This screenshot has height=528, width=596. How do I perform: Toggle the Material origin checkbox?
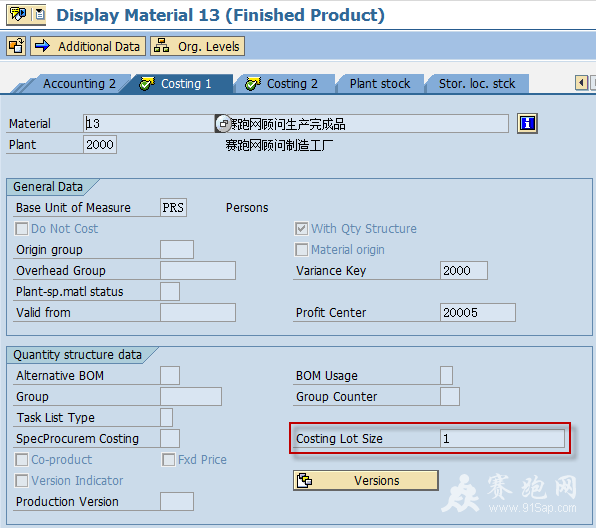click(301, 250)
